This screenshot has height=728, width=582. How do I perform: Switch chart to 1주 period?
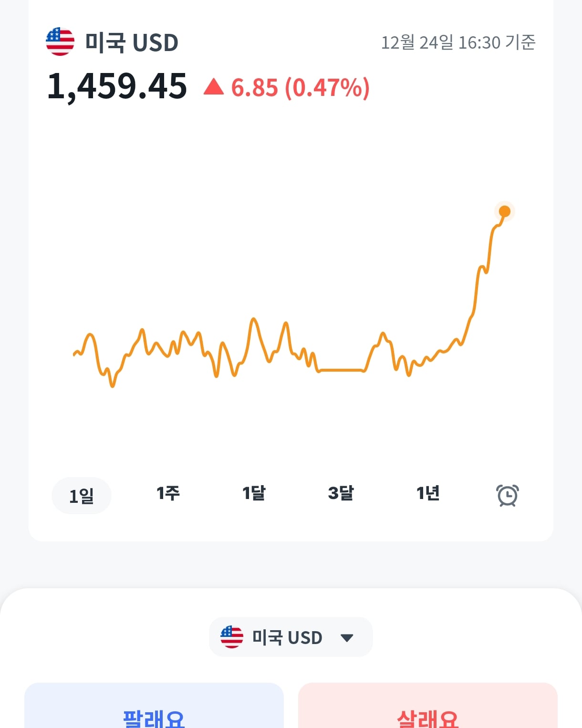click(x=168, y=493)
